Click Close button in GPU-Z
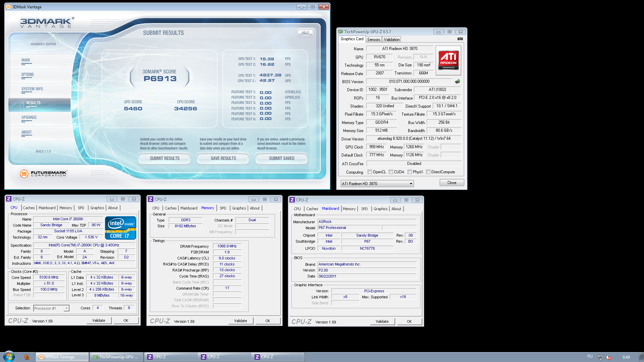644x362 pixels. (x=452, y=183)
